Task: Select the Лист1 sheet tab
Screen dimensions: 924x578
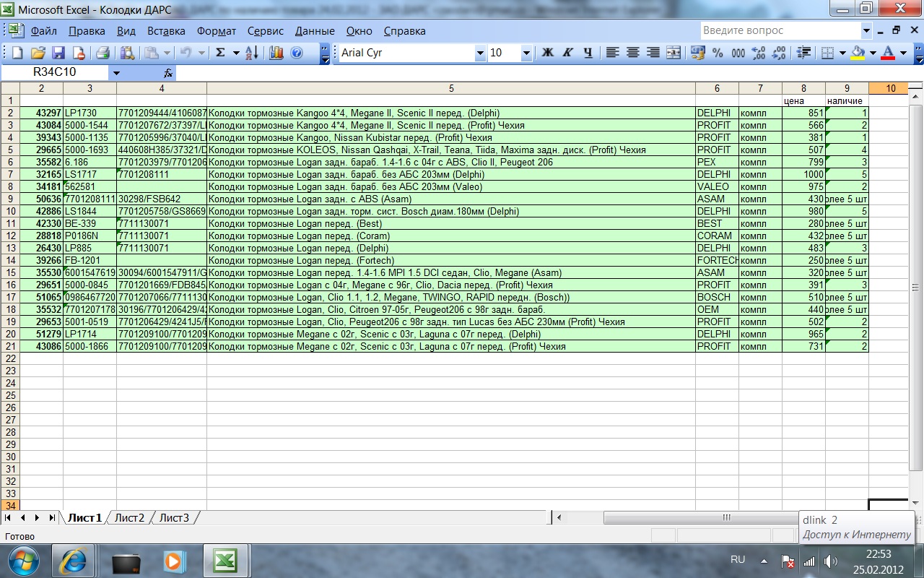Action: tap(84, 518)
